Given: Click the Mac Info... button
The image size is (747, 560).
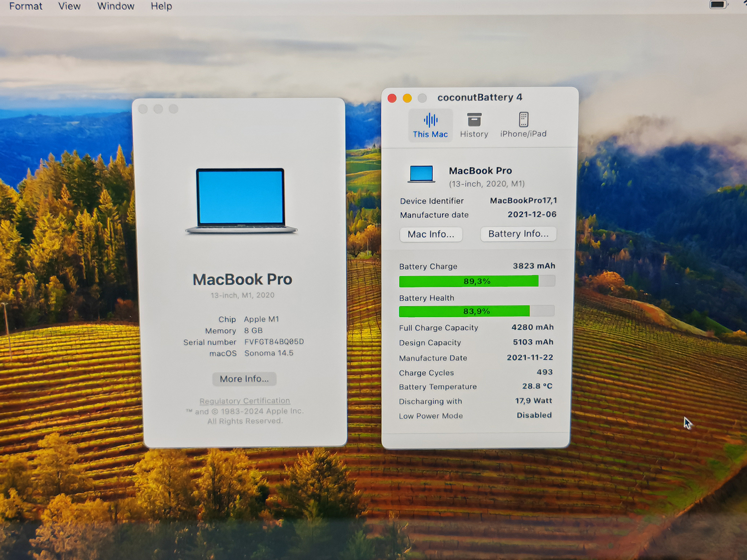Looking at the screenshot, I should coord(431,234).
